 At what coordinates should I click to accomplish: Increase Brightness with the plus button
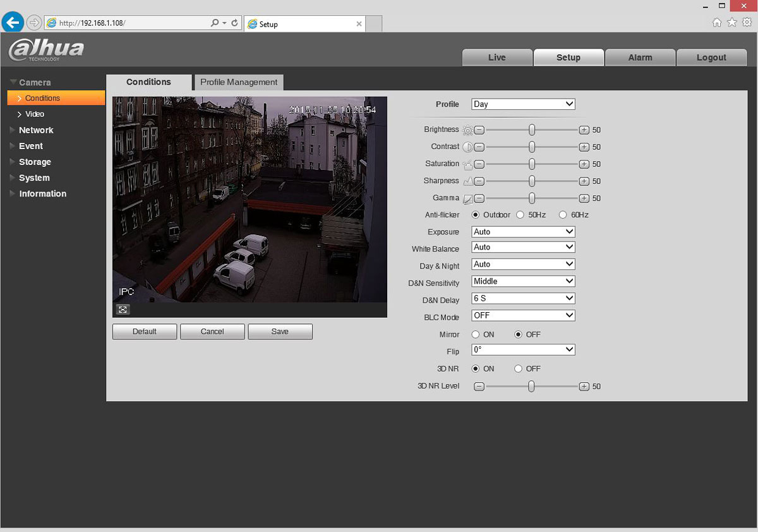(x=584, y=130)
